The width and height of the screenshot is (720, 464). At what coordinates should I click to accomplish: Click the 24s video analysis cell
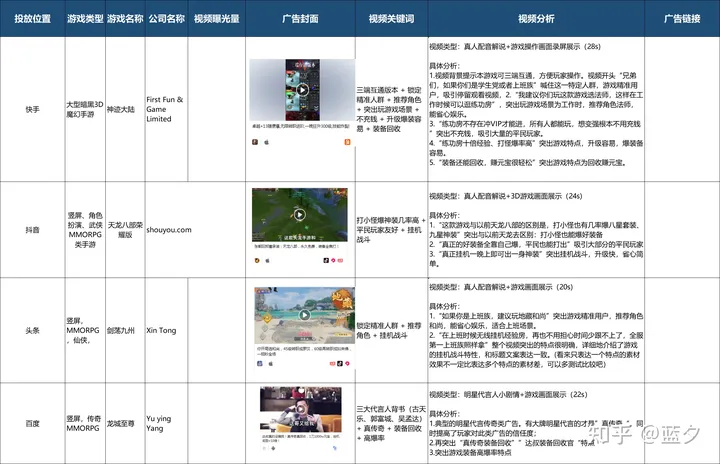[x=536, y=230]
